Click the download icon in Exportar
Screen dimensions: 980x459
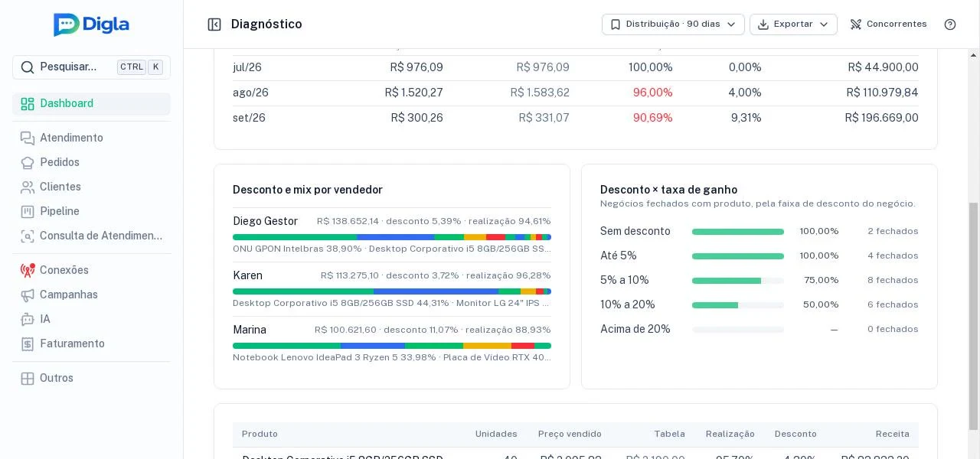(x=763, y=24)
